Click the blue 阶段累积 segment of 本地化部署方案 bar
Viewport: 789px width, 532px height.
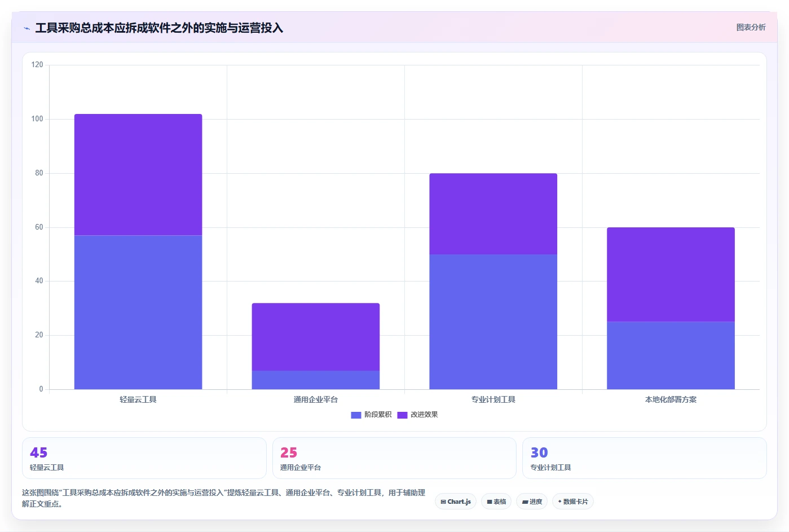pos(671,355)
